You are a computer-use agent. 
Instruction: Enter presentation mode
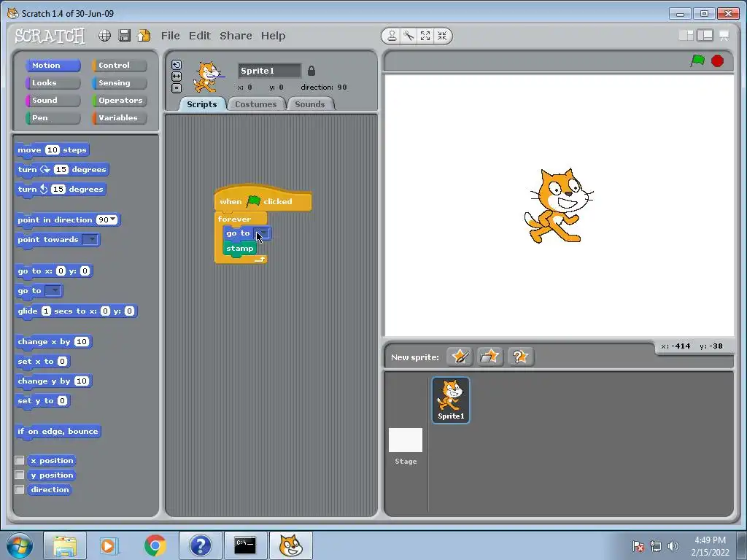(x=724, y=36)
